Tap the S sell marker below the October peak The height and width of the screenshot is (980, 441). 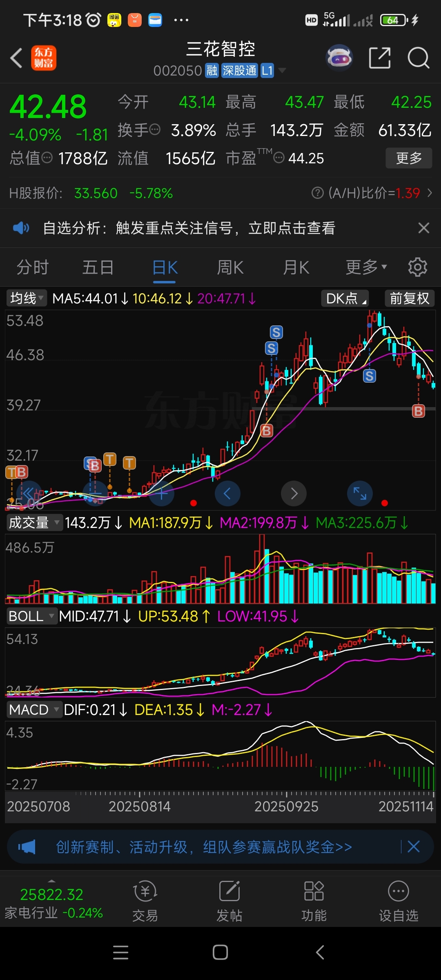370,376
